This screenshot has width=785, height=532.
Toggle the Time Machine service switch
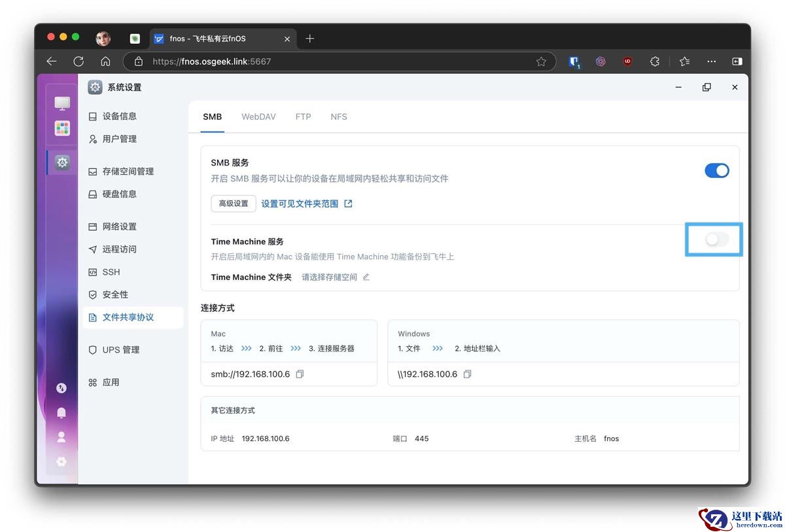coord(716,239)
